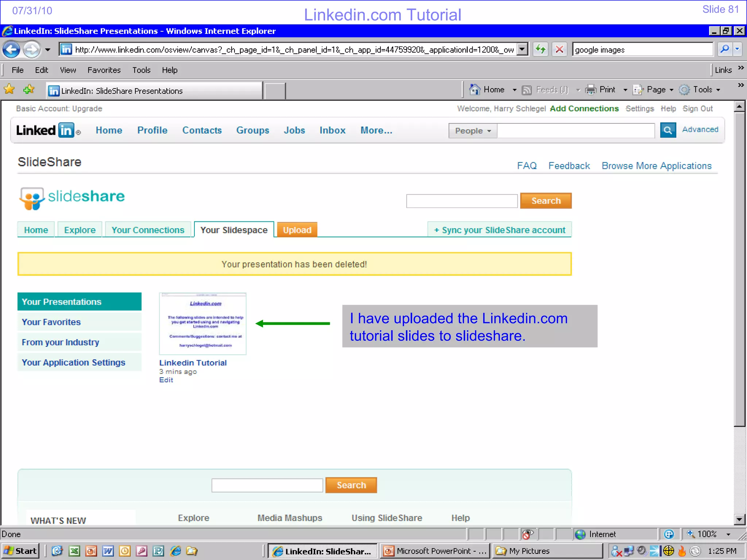Screen dimensions: 747x560
Task: Click the Stop loading X icon
Action: pos(559,49)
